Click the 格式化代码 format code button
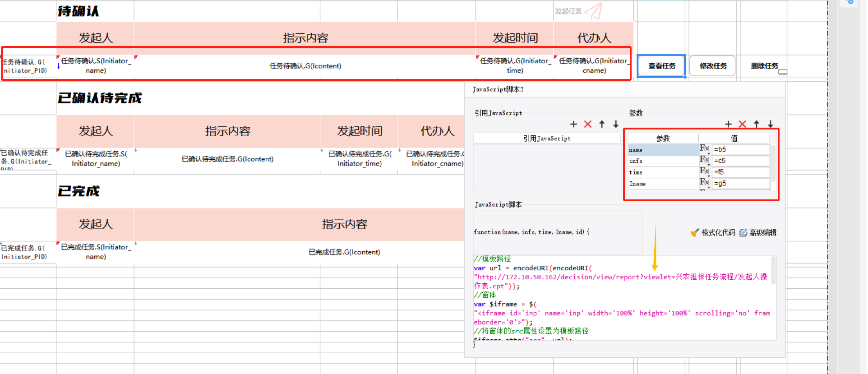Viewport: 868px width, 374px height. 713,232
